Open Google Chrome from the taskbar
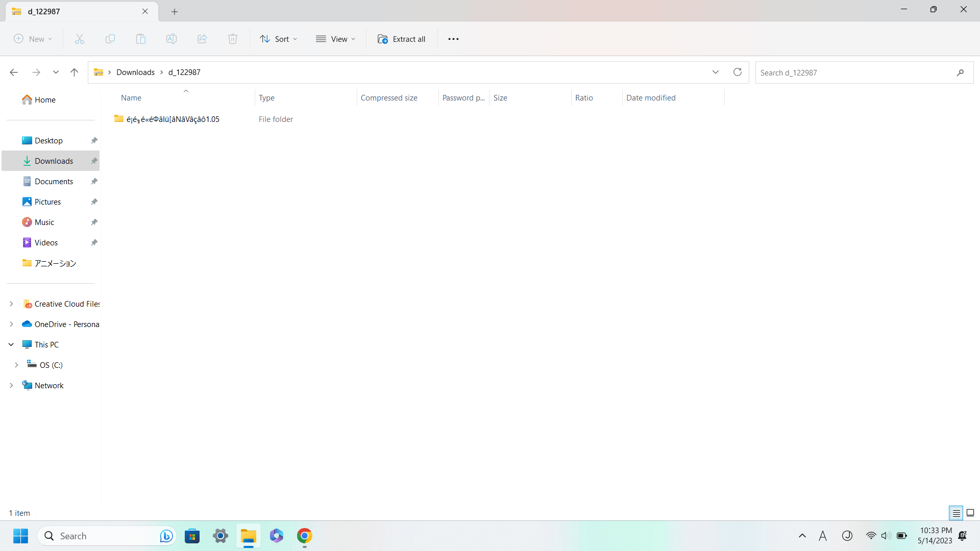The height and width of the screenshot is (551, 980). (x=304, y=536)
